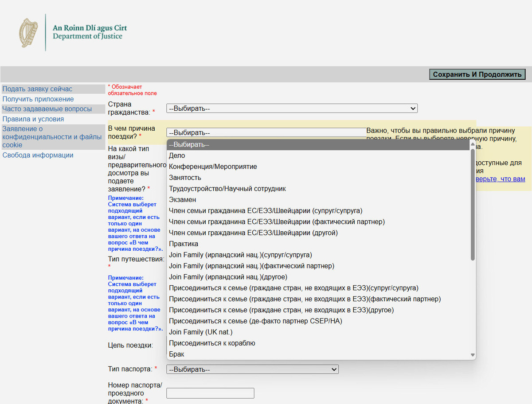Viewport: 532px width, 404px height.
Task: Select Присоединиться к кораблю option
Action: pyautogui.click(x=318, y=343)
